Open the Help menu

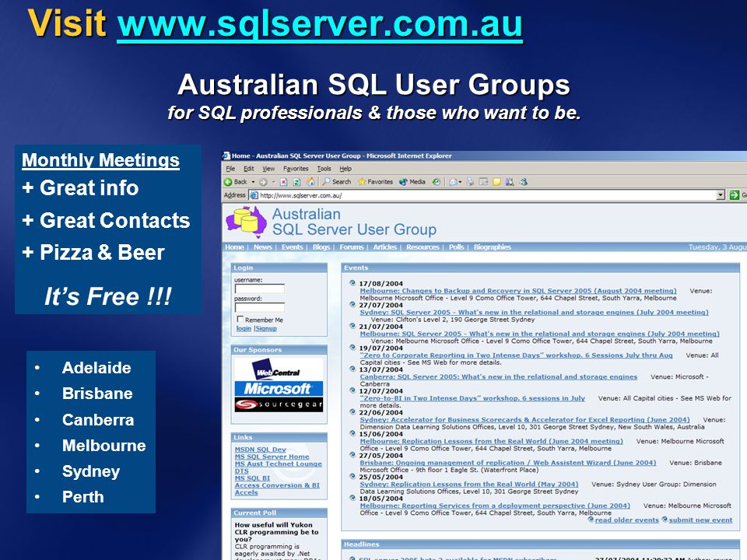pyautogui.click(x=345, y=169)
